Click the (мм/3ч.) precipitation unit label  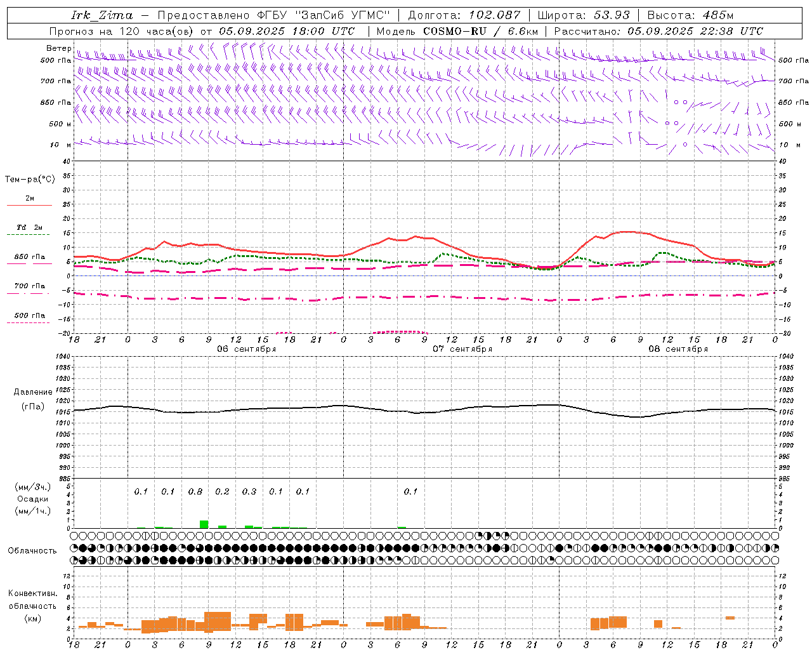tap(33, 487)
